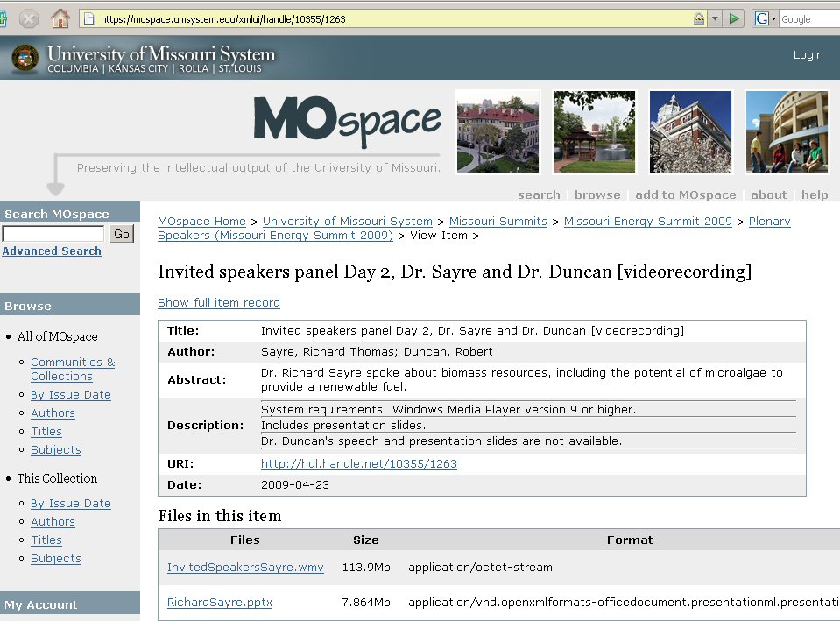Click the browser Home icon

[x=60, y=18]
